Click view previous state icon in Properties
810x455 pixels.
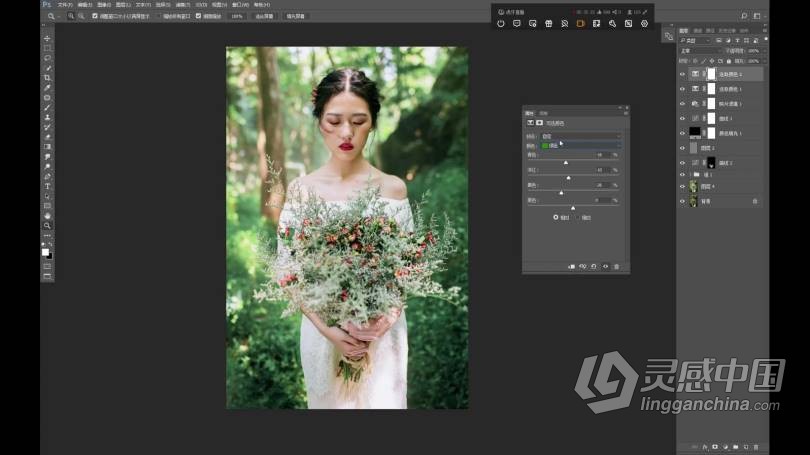pos(583,266)
